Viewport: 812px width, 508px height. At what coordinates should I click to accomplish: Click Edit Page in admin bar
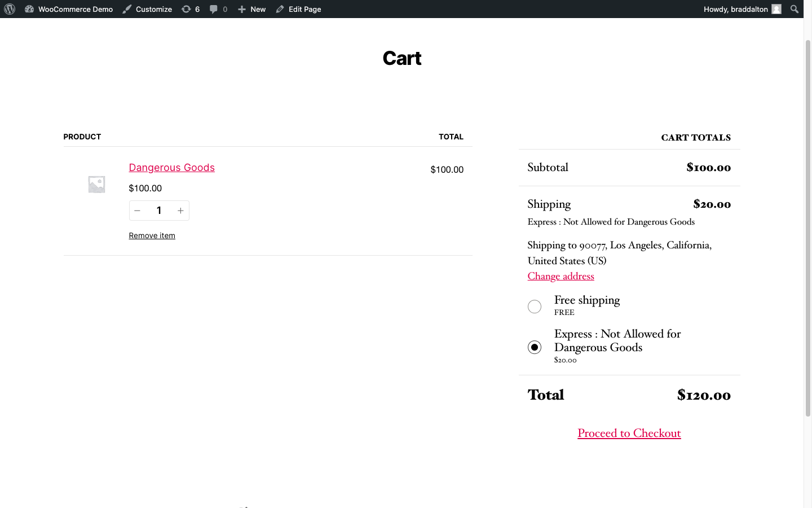click(x=298, y=9)
